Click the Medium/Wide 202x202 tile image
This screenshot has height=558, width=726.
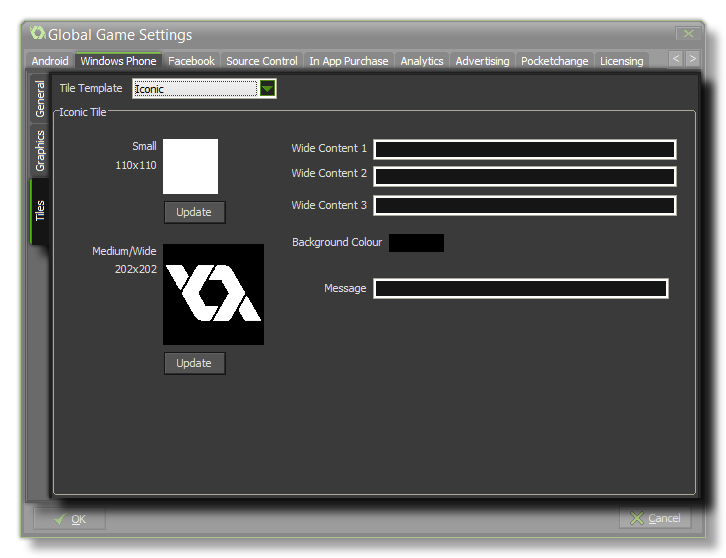pos(214,294)
